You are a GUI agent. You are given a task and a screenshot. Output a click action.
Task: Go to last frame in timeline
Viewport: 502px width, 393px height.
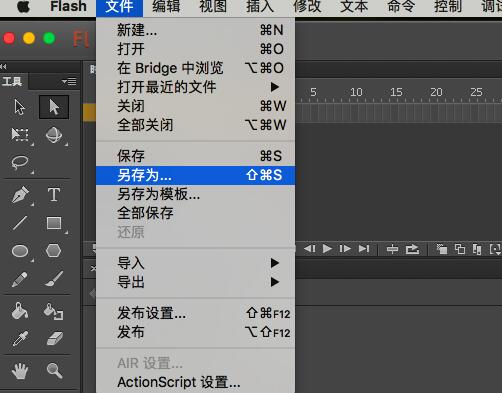click(x=364, y=249)
